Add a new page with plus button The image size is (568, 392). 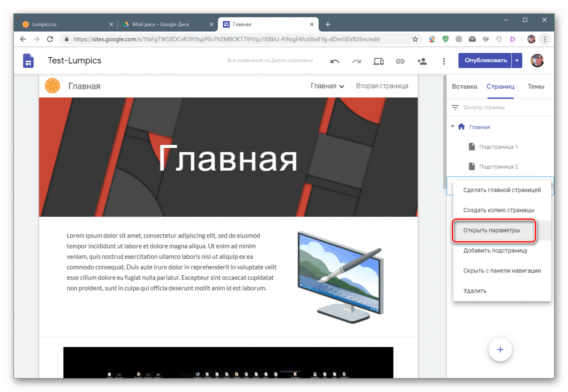coord(500,349)
